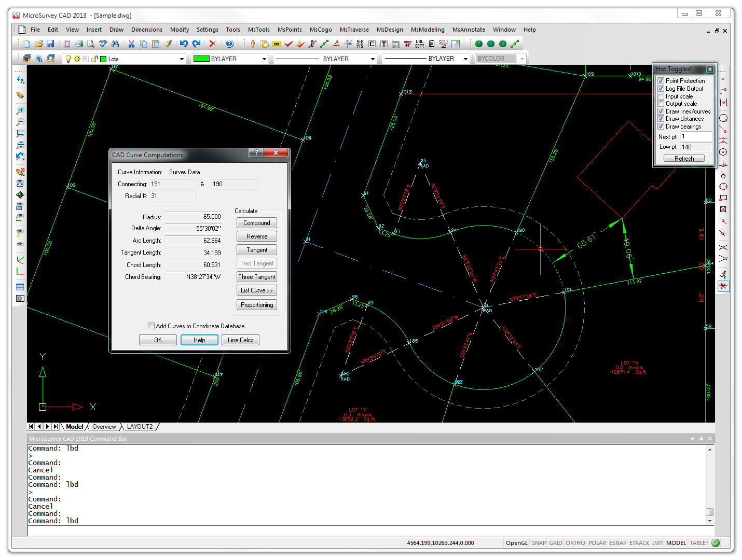Click the Find binoculars icon
The width and height of the screenshot is (742, 560).
(x=115, y=44)
